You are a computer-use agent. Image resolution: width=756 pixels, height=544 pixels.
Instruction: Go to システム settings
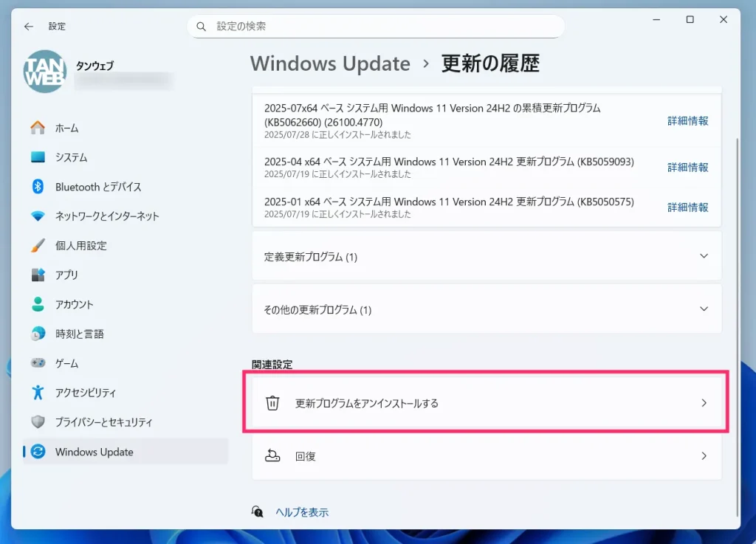click(x=126, y=157)
